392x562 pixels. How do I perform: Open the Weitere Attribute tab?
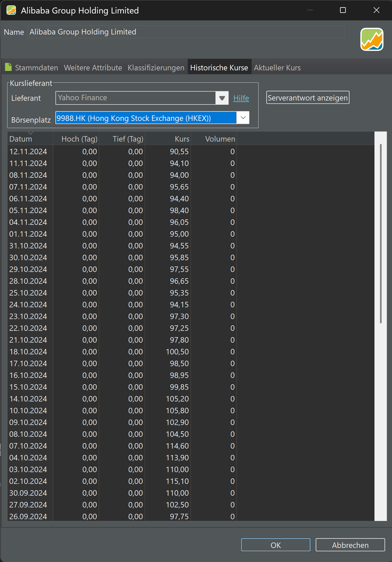click(x=93, y=68)
